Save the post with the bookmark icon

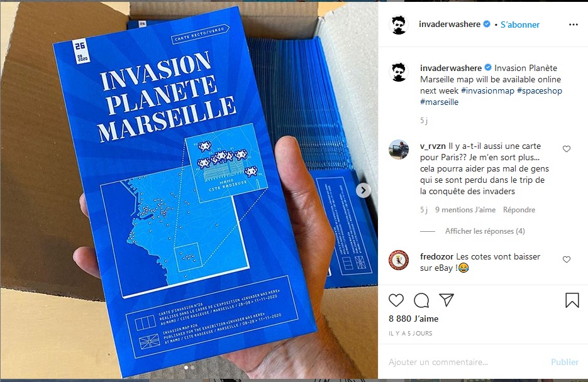click(x=572, y=300)
